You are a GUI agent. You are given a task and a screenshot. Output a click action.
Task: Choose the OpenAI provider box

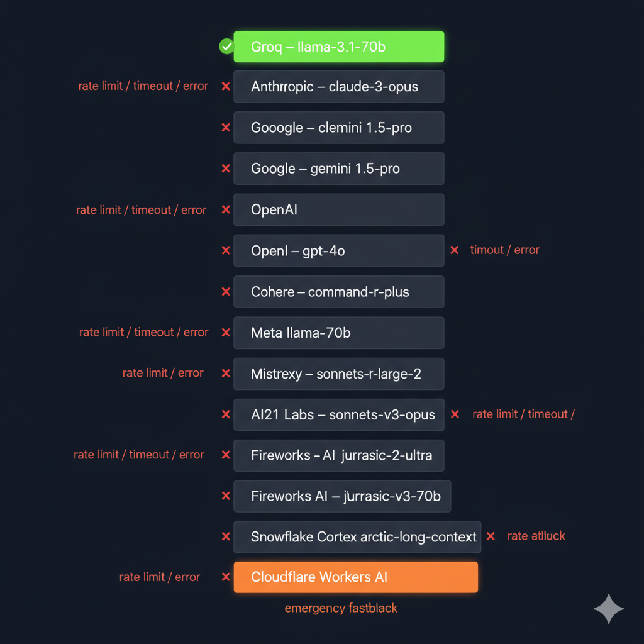(x=338, y=209)
